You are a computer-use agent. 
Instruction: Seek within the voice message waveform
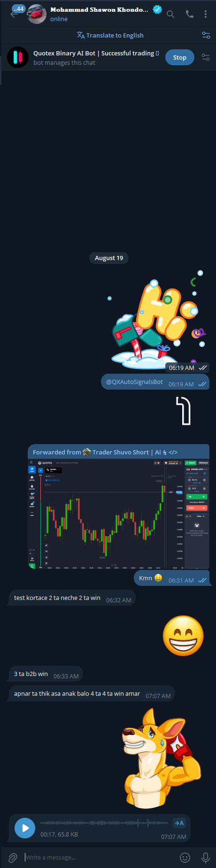click(104, 822)
